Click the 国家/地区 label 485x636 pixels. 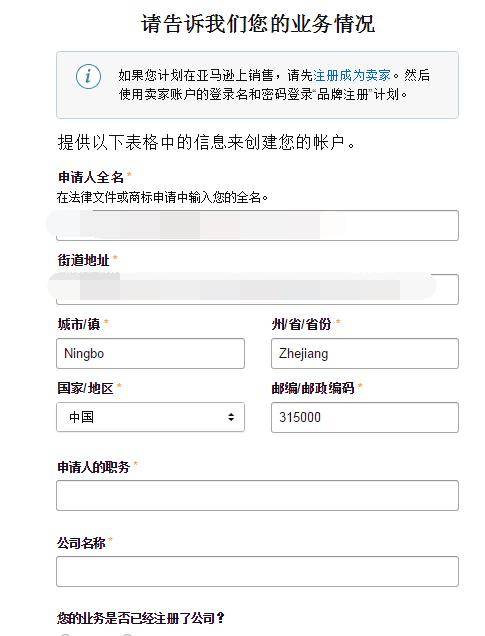(x=85, y=388)
